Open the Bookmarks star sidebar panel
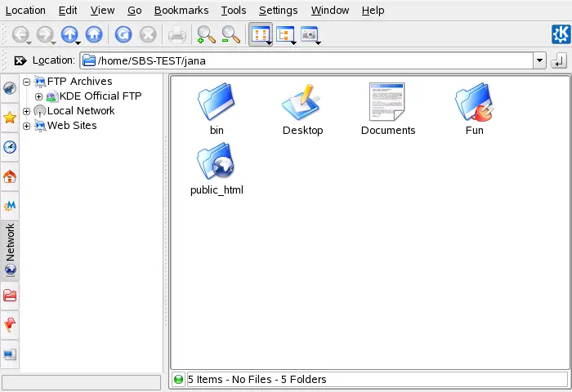 click(10, 118)
